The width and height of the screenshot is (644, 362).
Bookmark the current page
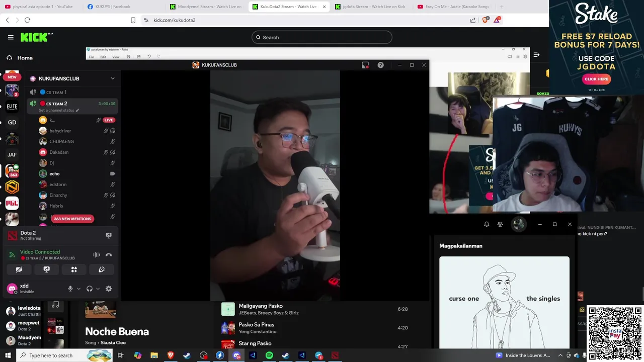click(x=133, y=20)
